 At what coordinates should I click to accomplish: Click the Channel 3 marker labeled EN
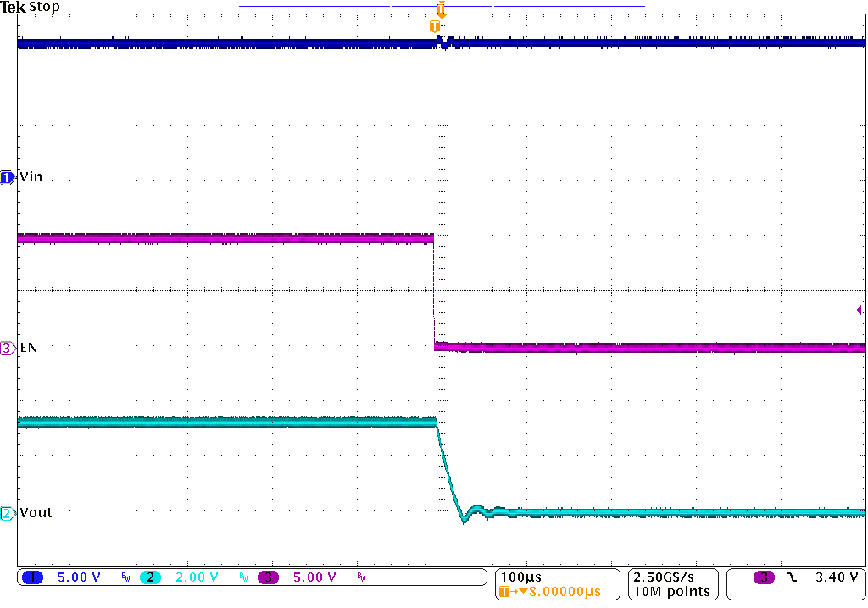pos(7,347)
